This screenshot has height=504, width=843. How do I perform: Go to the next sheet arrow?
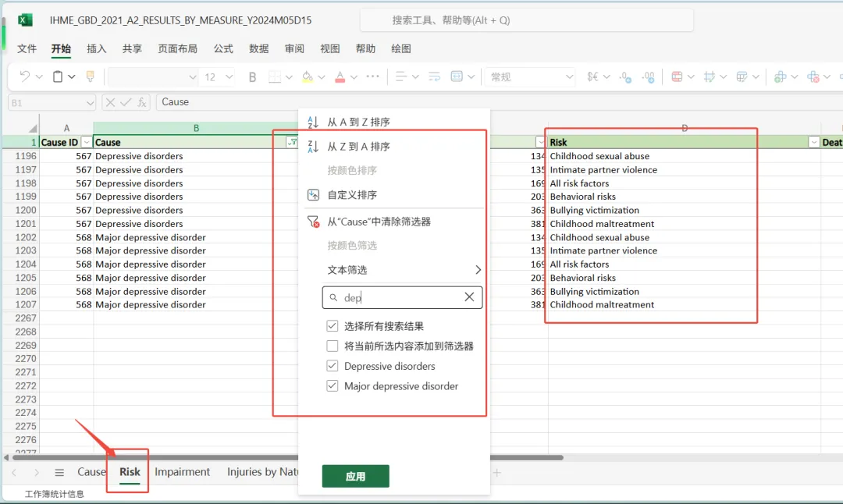37,472
